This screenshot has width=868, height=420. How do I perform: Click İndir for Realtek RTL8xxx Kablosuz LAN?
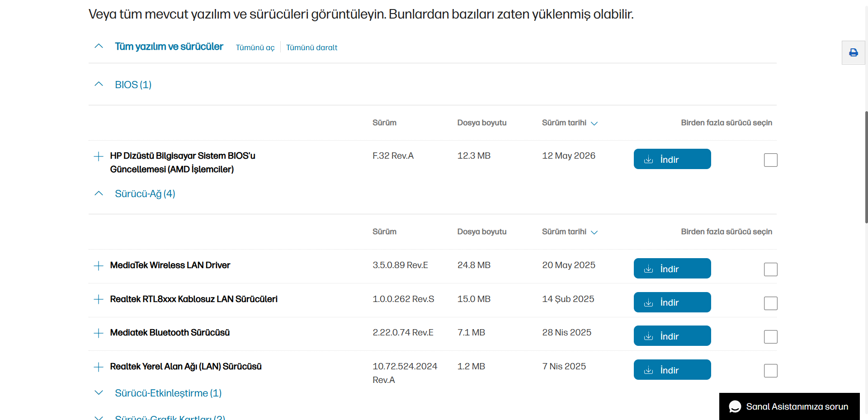[x=672, y=302]
